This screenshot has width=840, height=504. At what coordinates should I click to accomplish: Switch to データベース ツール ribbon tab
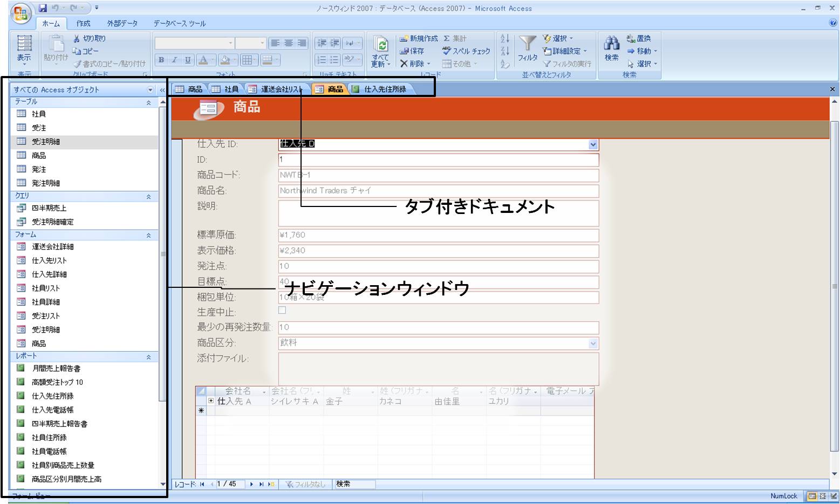tap(179, 23)
